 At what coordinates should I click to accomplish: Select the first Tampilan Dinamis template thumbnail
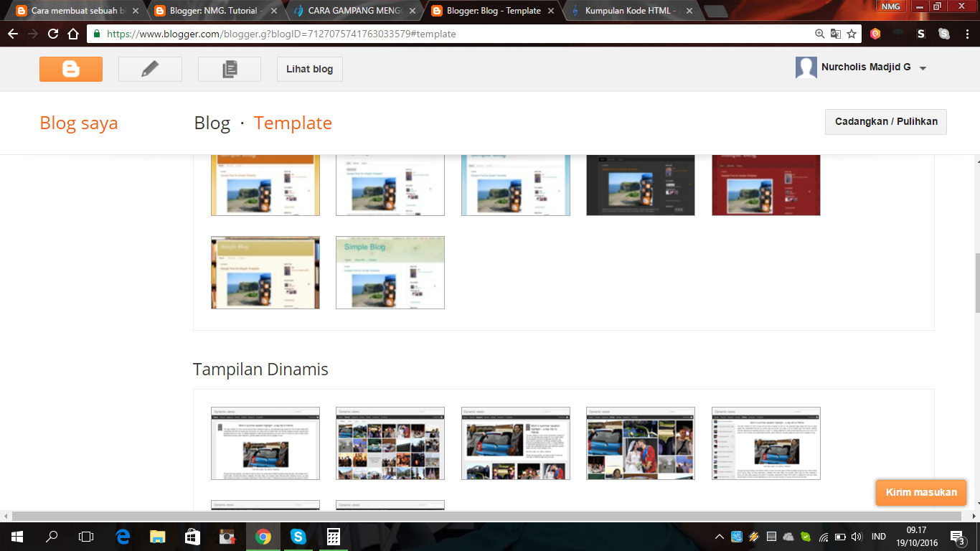pyautogui.click(x=265, y=443)
